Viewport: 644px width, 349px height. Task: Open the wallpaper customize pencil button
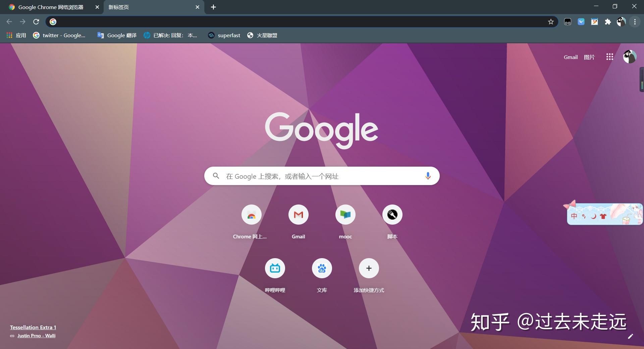[x=631, y=337]
